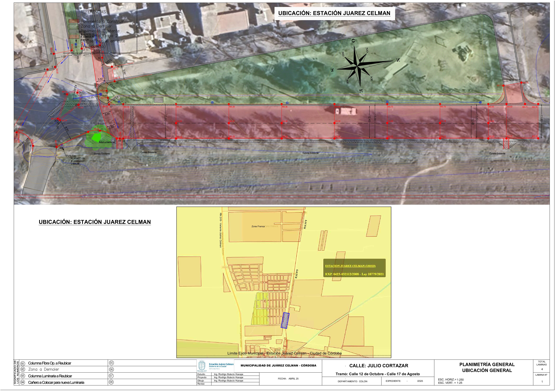
Task: Select circled number 03 in the key table
Action: click(x=23, y=376)
